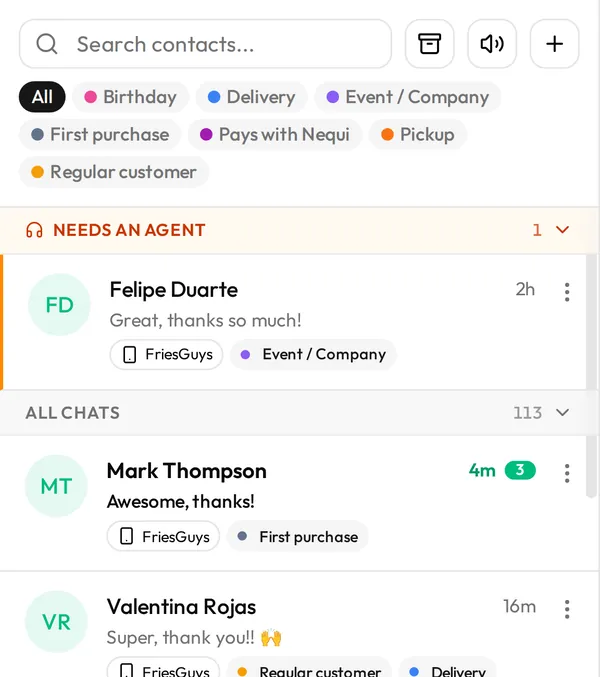Click message preview 'Super, thank you!!'
The image size is (600, 677).
pos(194,637)
